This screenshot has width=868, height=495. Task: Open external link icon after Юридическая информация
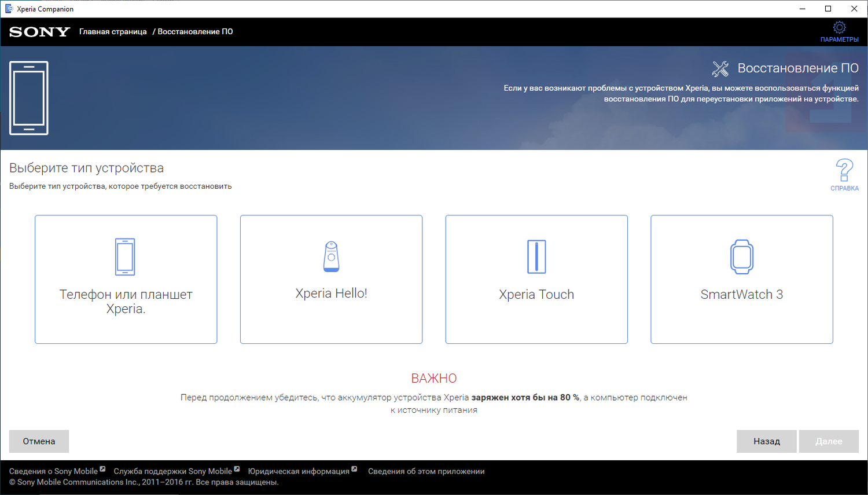(354, 469)
